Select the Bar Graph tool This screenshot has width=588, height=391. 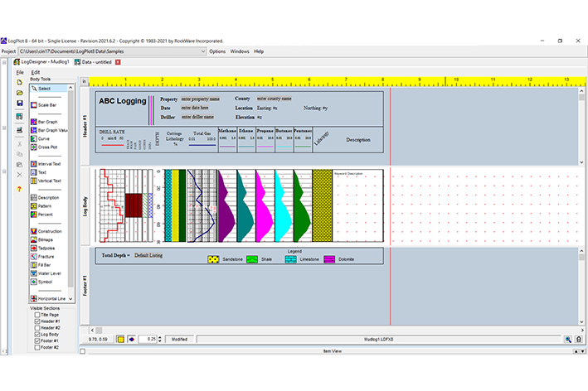coord(47,122)
